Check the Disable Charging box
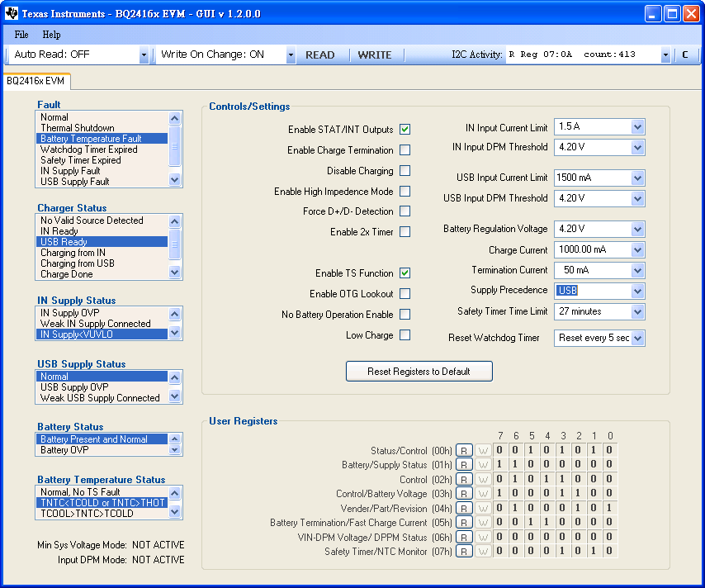705x588 pixels. point(405,170)
